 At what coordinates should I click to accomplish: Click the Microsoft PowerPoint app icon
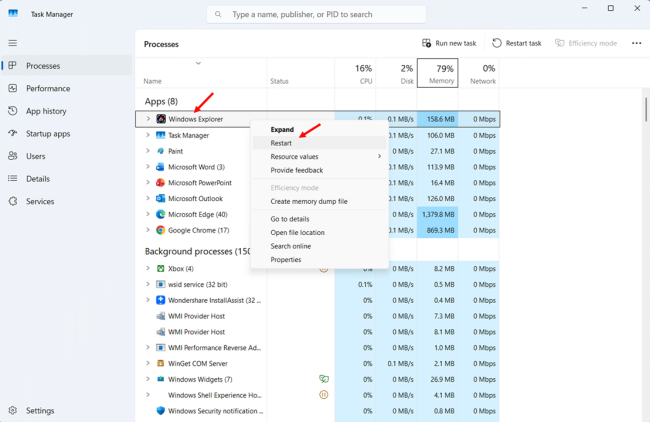160,183
